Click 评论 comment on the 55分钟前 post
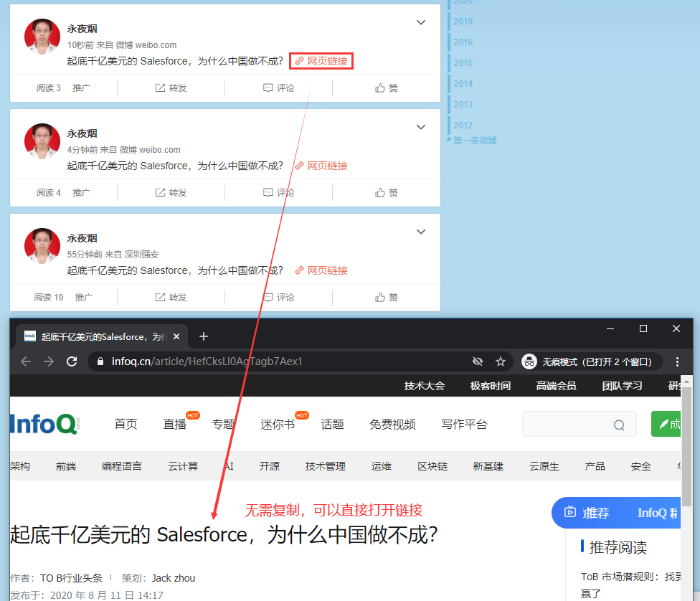 278,298
